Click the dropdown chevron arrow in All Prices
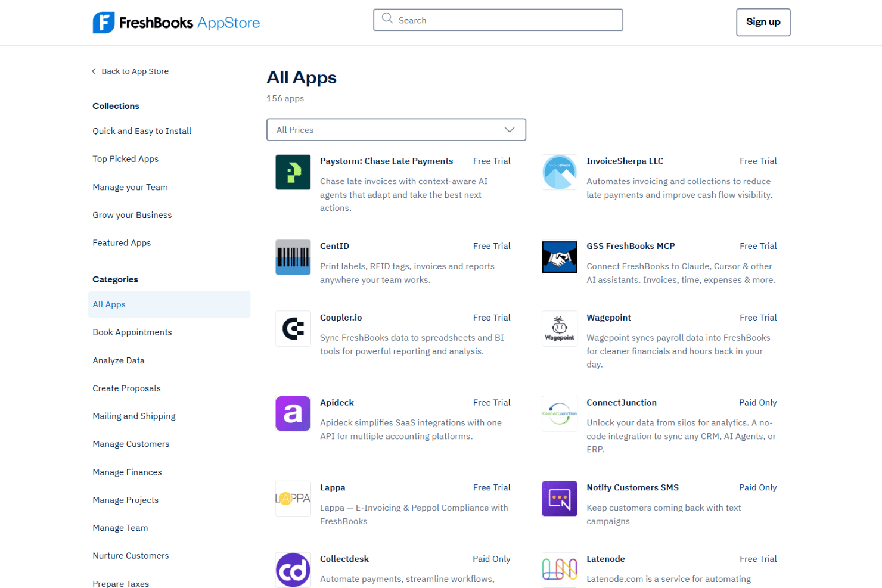Viewport: 882px width, 588px height. [x=510, y=130]
